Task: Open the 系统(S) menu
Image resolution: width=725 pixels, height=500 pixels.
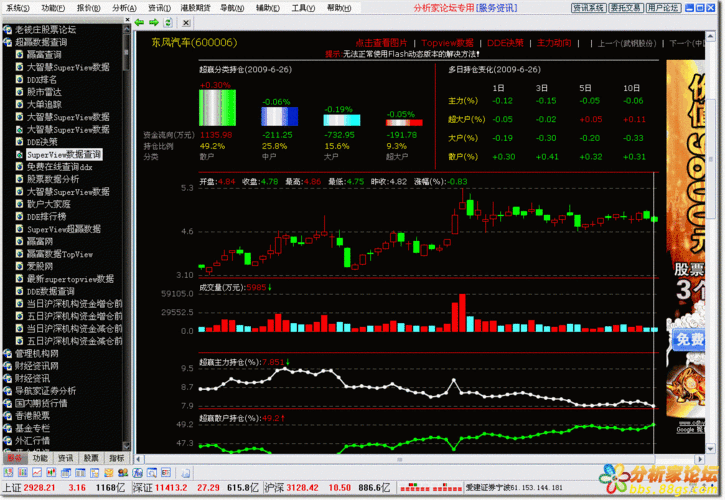Action: pyautogui.click(x=18, y=8)
